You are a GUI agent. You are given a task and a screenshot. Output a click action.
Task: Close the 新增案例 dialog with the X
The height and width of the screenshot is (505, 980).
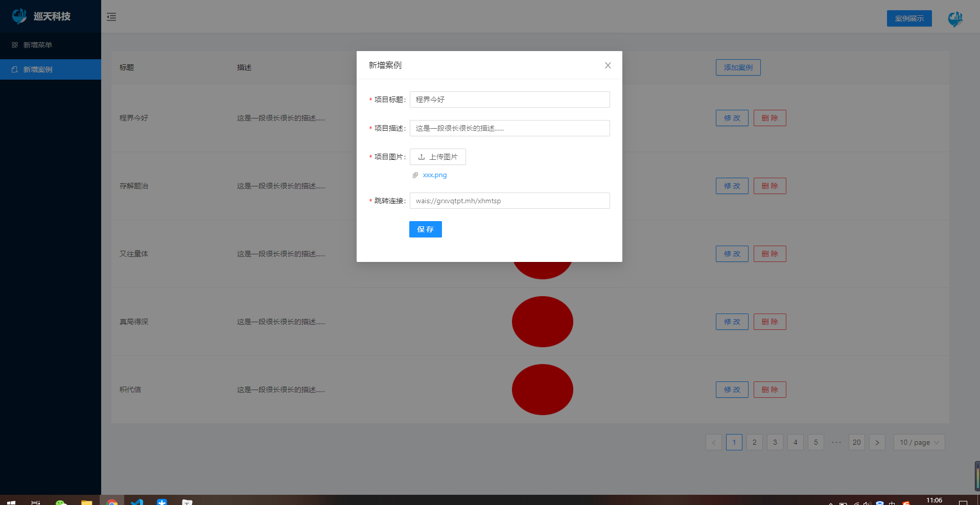[608, 65]
